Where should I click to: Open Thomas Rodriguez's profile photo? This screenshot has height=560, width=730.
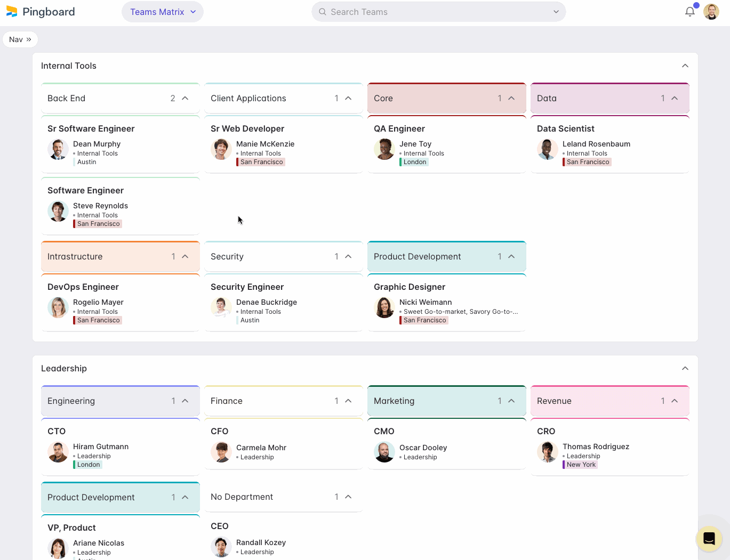point(547,452)
